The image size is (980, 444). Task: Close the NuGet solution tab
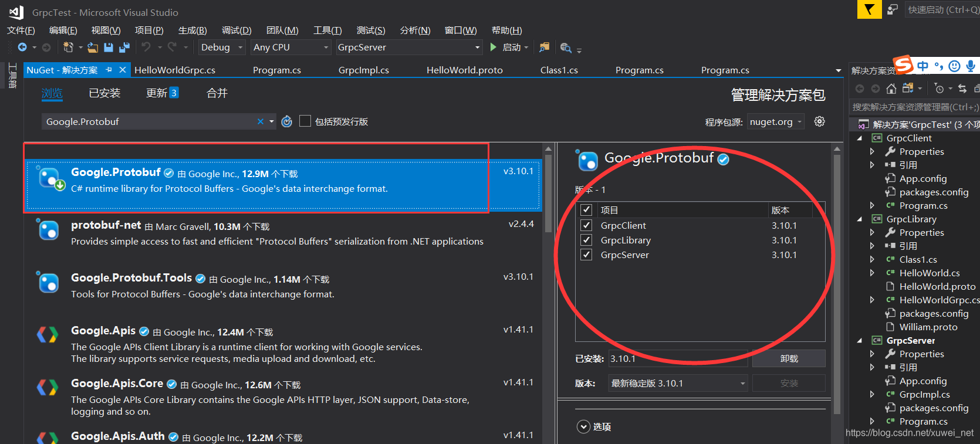point(123,70)
